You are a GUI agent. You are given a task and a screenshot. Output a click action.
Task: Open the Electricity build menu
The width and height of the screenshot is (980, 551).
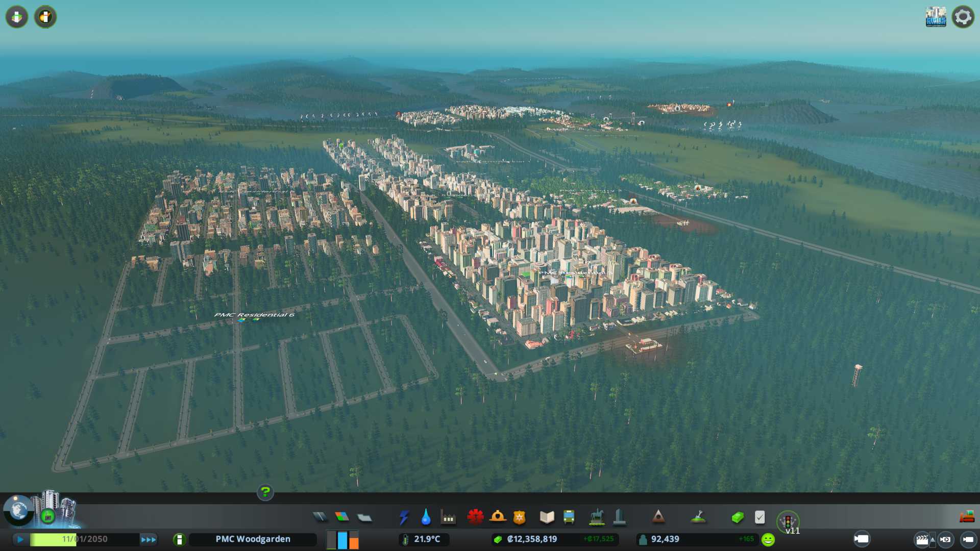coord(404,517)
